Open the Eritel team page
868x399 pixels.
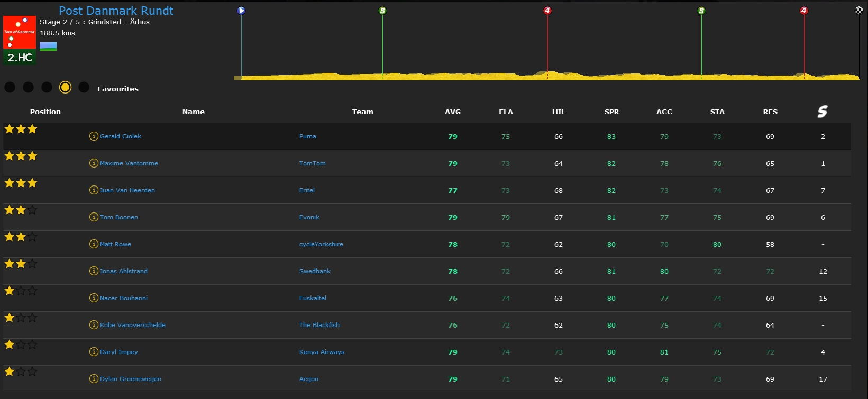coord(307,190)
